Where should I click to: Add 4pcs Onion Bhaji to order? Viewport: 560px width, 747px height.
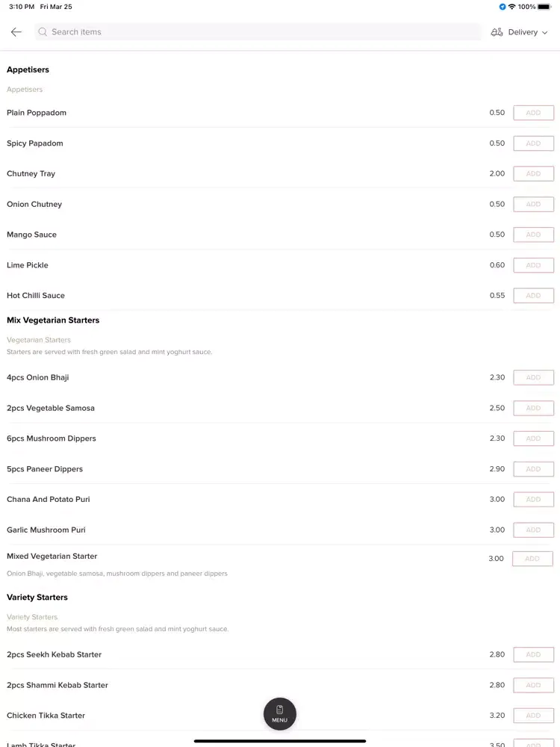pyautogui.click(x=533, y=378)
